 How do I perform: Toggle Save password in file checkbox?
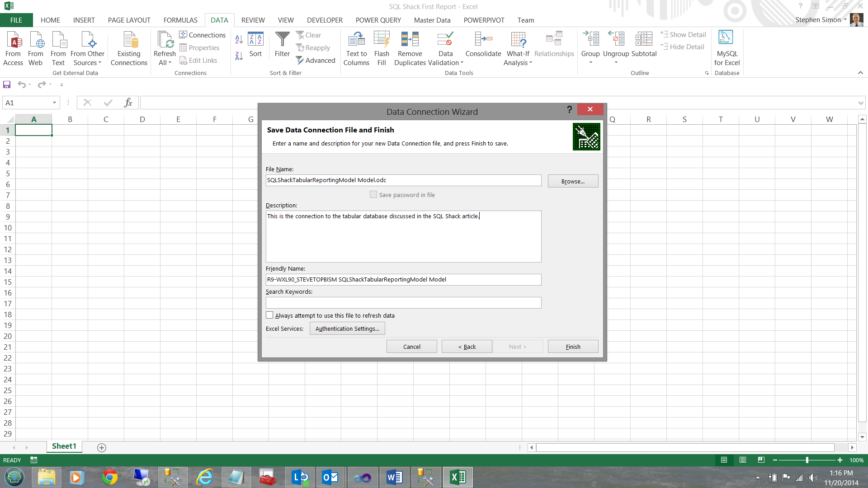tap(373, 195)
